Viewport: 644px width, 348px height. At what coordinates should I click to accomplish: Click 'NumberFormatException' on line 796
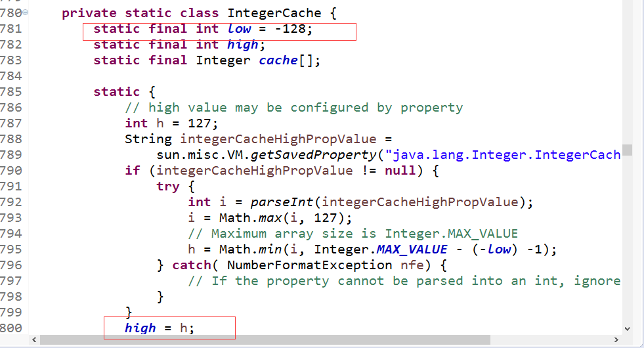[x=310, y=265]
